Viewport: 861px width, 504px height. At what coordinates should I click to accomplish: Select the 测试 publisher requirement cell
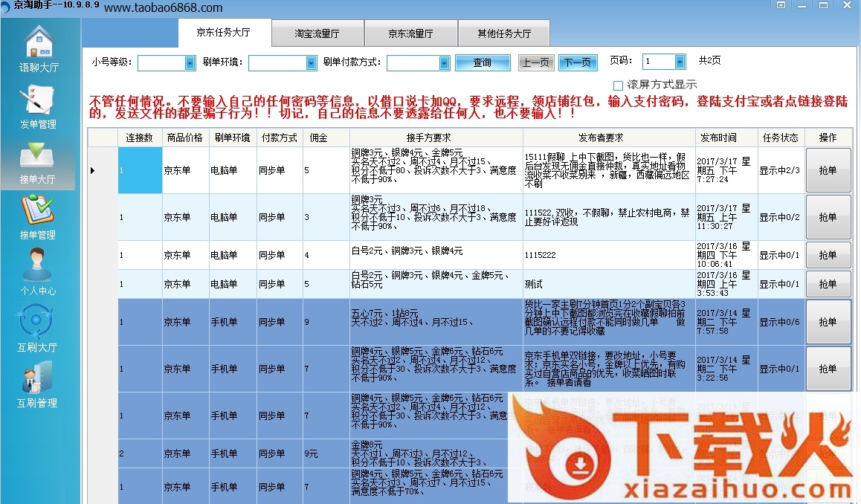tap(608, 285)
